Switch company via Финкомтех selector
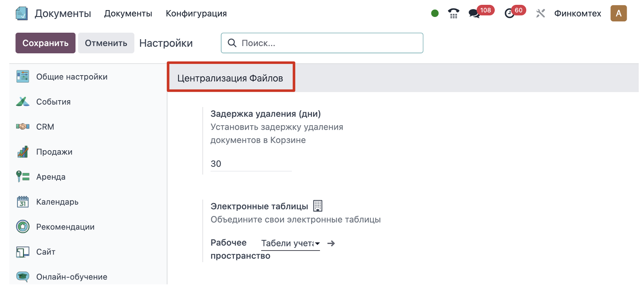Viewport: 644px width, 290px height. point(577,13)
